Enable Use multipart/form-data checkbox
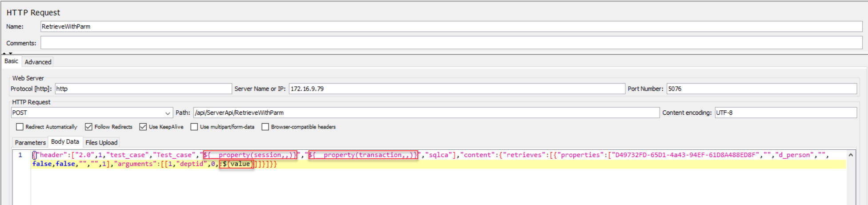 194,127
